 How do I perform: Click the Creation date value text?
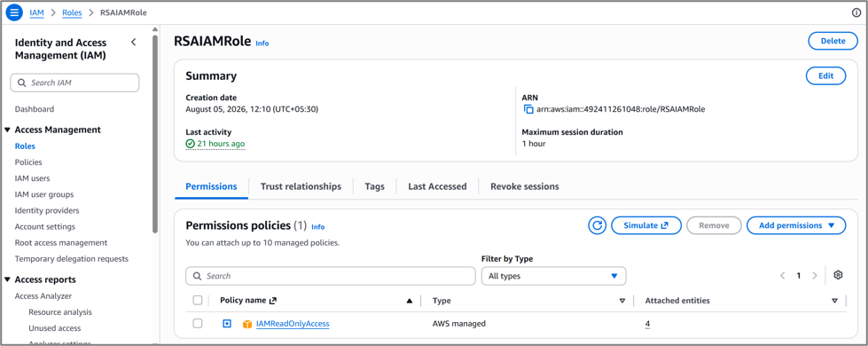252,109
